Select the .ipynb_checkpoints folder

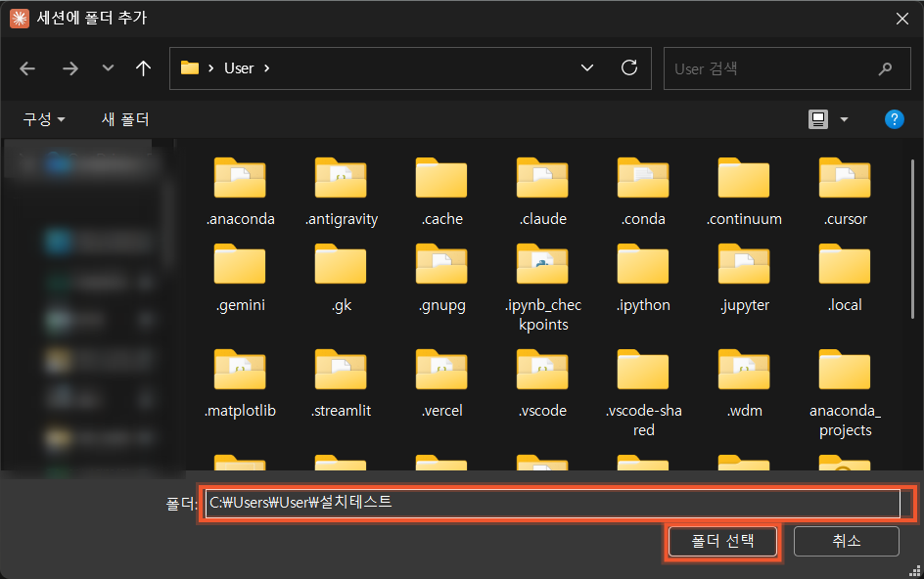tap(542, 288)
